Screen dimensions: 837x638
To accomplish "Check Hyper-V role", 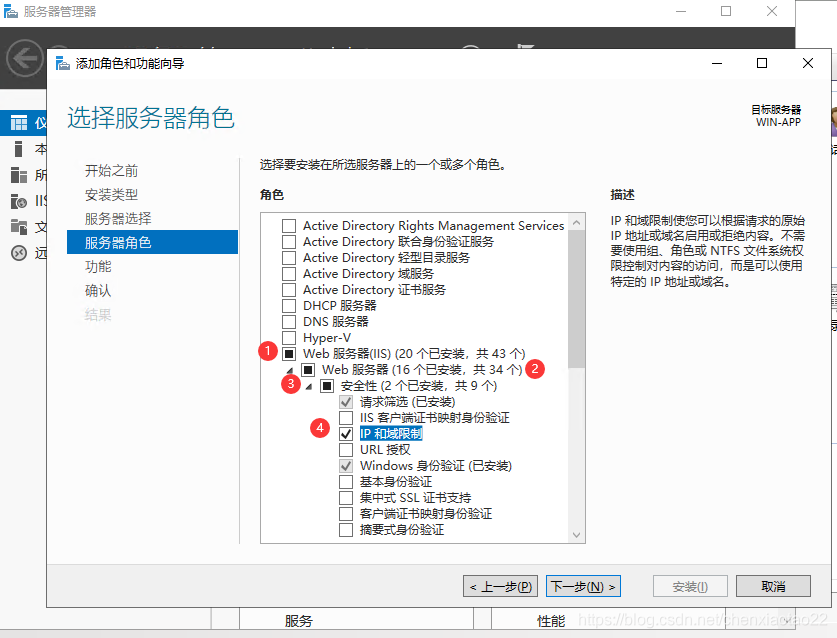I will pyautogui.click(x=289, y=338).
